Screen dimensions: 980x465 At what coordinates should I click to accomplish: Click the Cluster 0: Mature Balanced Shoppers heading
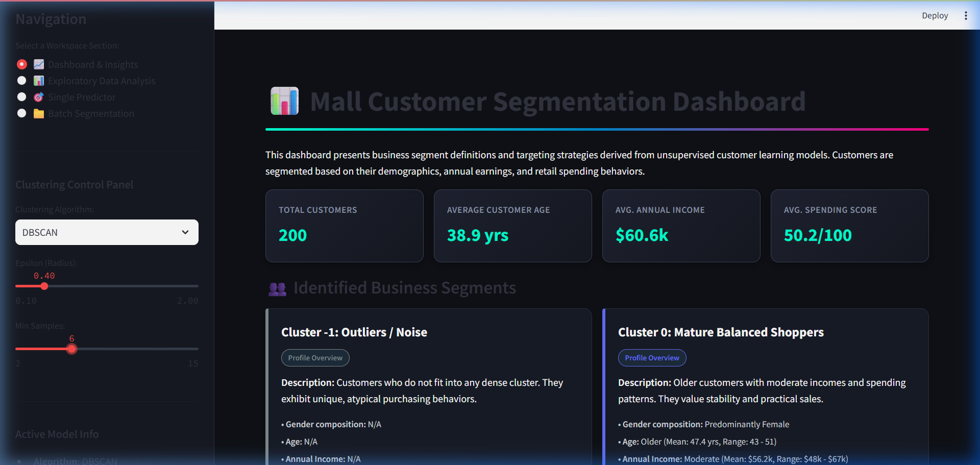coord(721,332)
